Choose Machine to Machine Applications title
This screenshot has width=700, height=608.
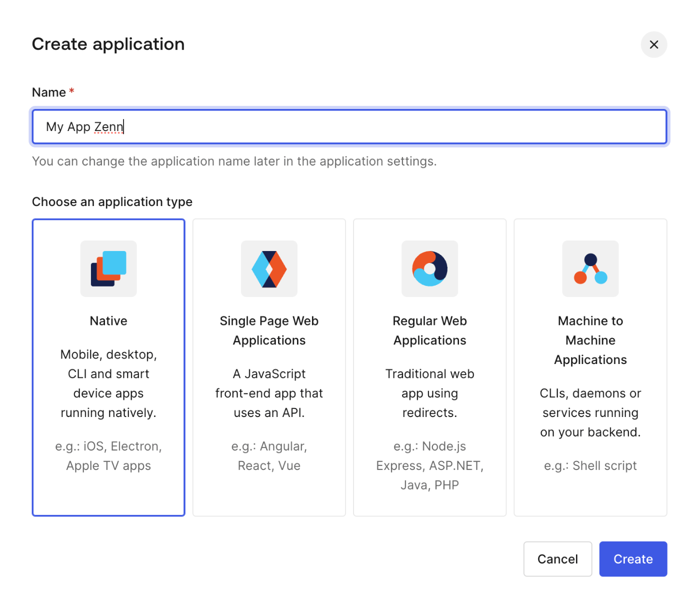tap(590, 340)
